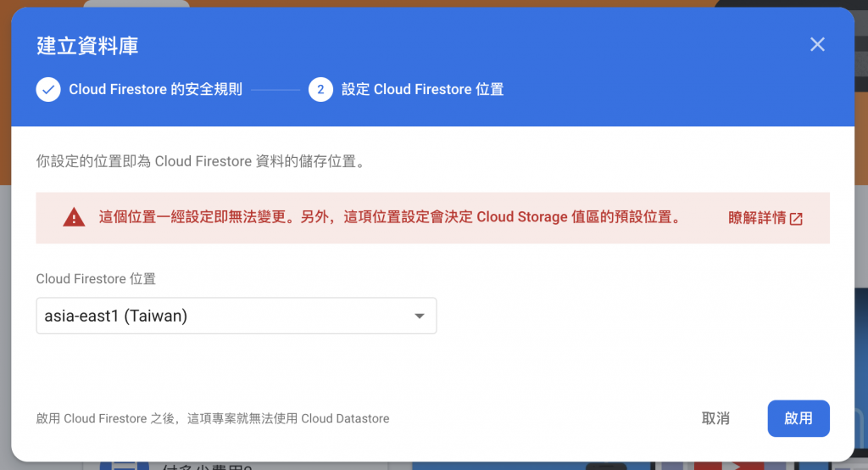Click the red location warning message text
The height and width of the screenshot is (470, 868).
click(390, 217)
